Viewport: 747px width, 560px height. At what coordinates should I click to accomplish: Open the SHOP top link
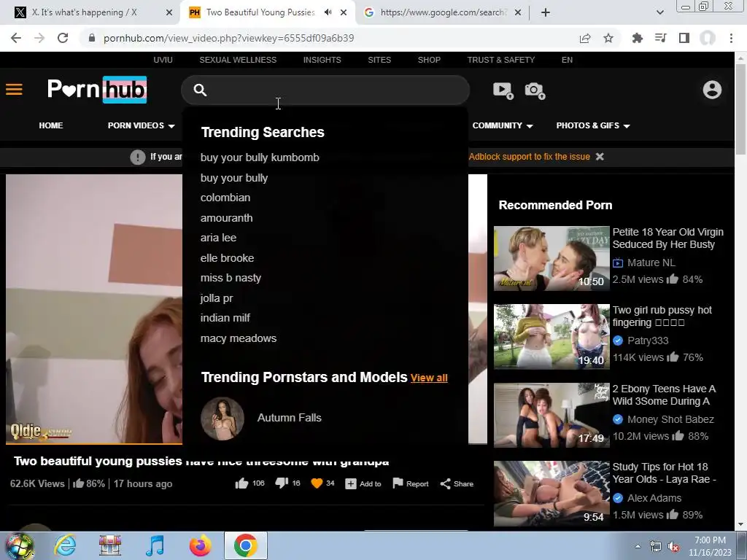pyautogui.click(x=429, y=60)
